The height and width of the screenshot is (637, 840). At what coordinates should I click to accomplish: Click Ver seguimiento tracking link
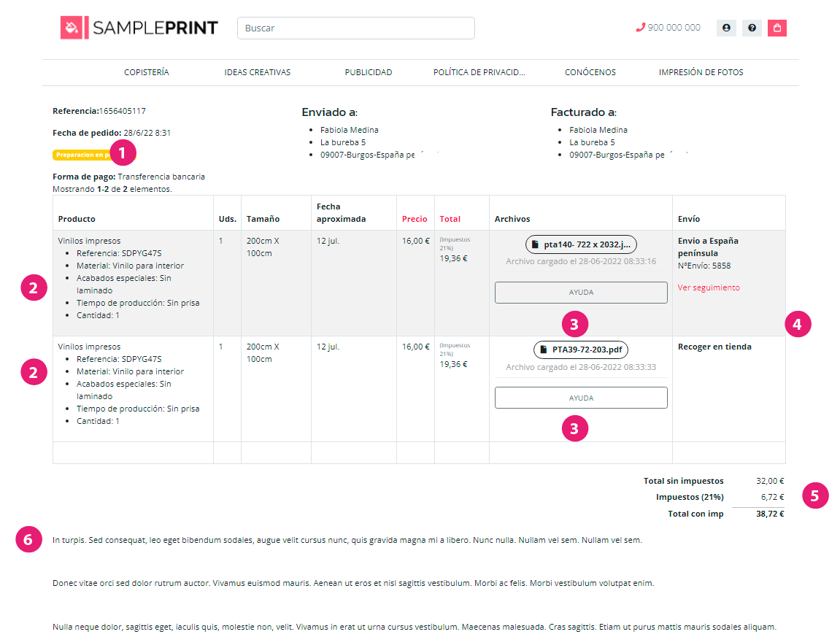point(709,287)
